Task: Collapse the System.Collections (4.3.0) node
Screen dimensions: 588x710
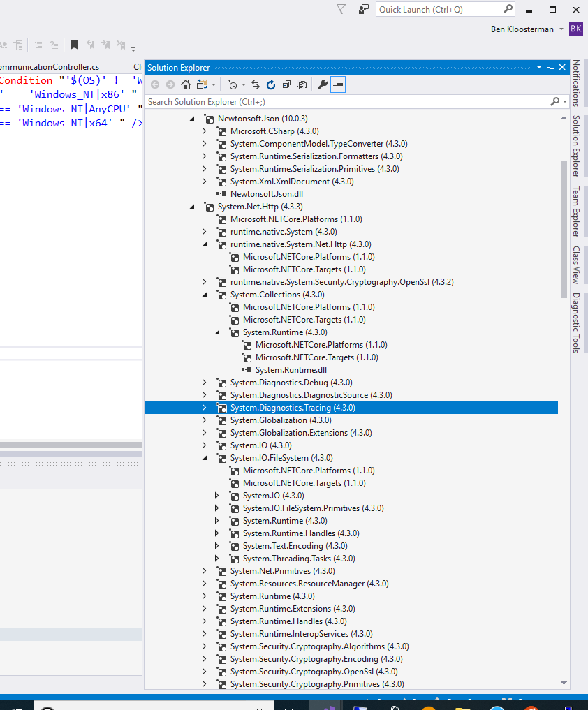Action: point(205,295)
